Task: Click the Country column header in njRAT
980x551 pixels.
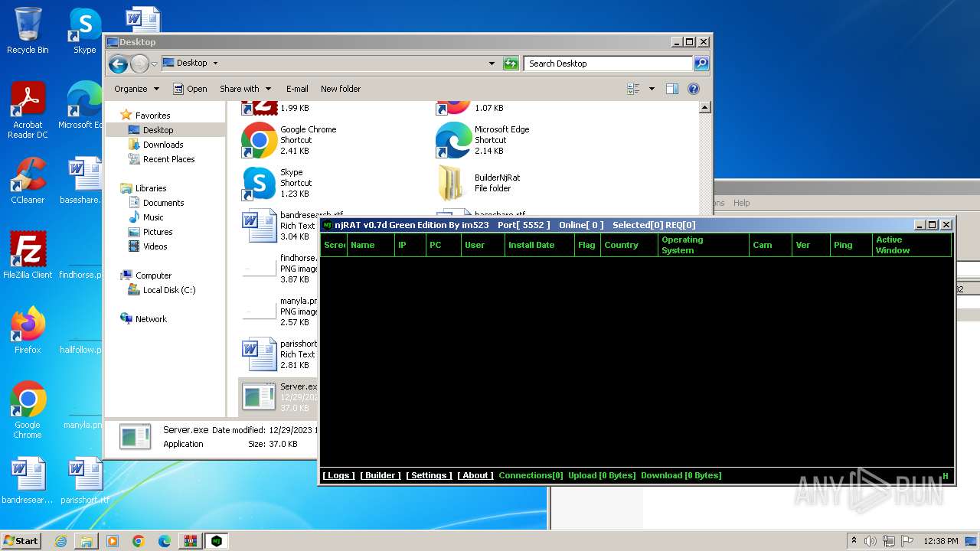Action: point(629,245)
